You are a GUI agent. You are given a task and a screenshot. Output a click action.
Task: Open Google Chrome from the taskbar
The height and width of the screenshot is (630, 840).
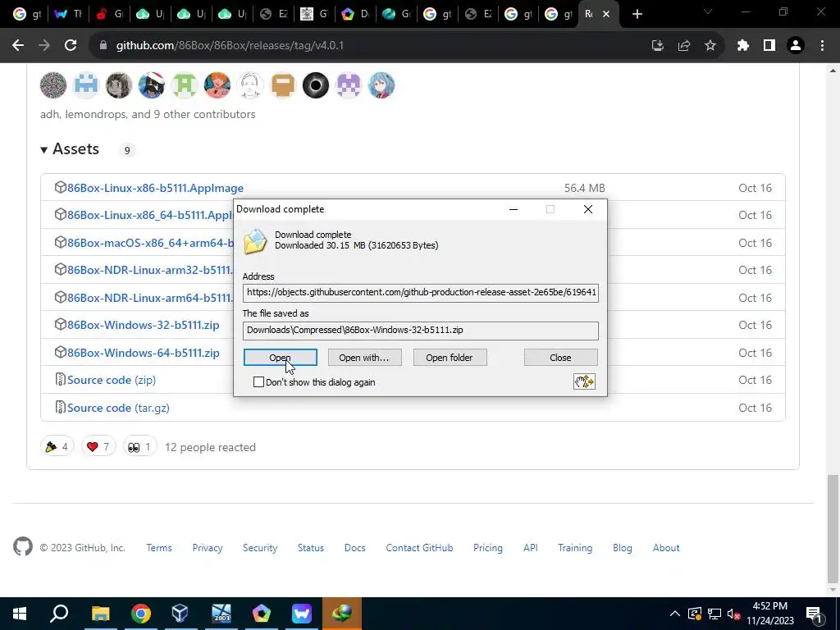(x=141, y=614)
